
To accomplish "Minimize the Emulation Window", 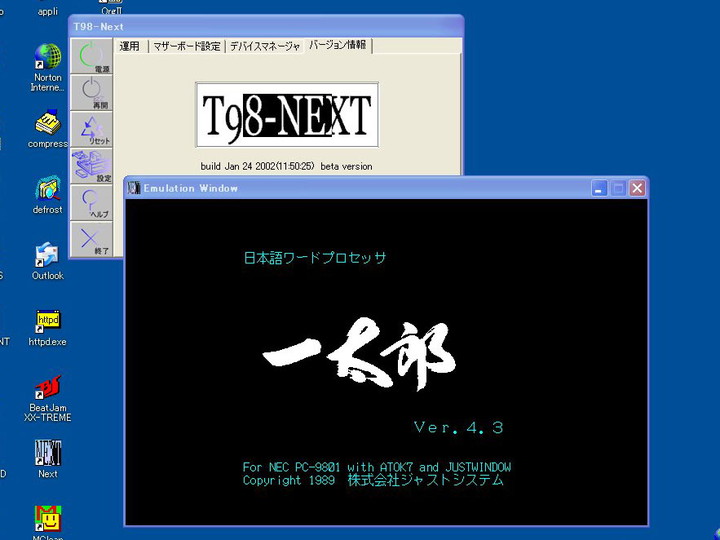I will tap(599, 188).
